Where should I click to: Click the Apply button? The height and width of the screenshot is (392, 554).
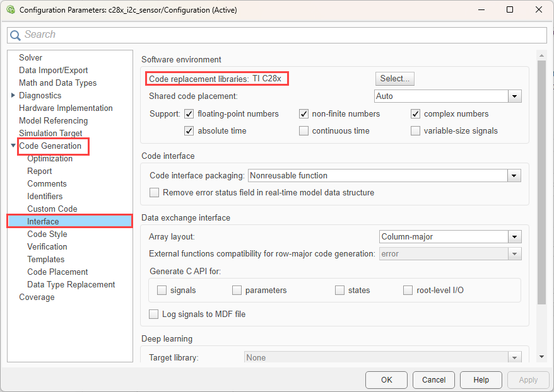(x=528, y=380)
